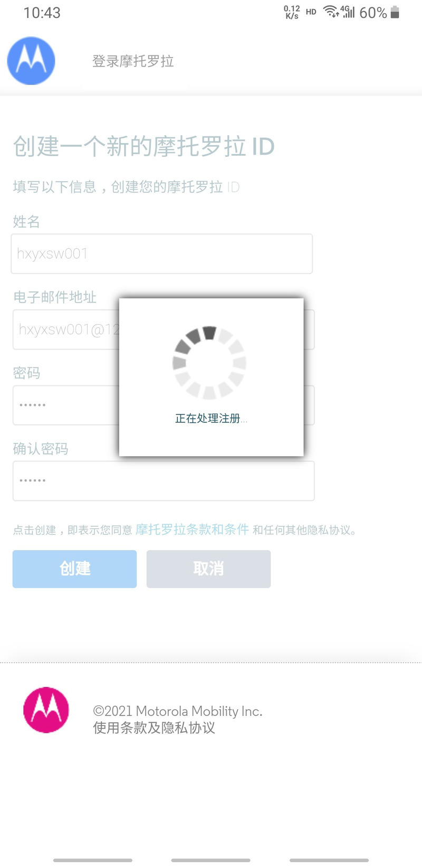Focus the 姓名 input field
Viewport: 422px width, 868px height.
coord(162,254)
